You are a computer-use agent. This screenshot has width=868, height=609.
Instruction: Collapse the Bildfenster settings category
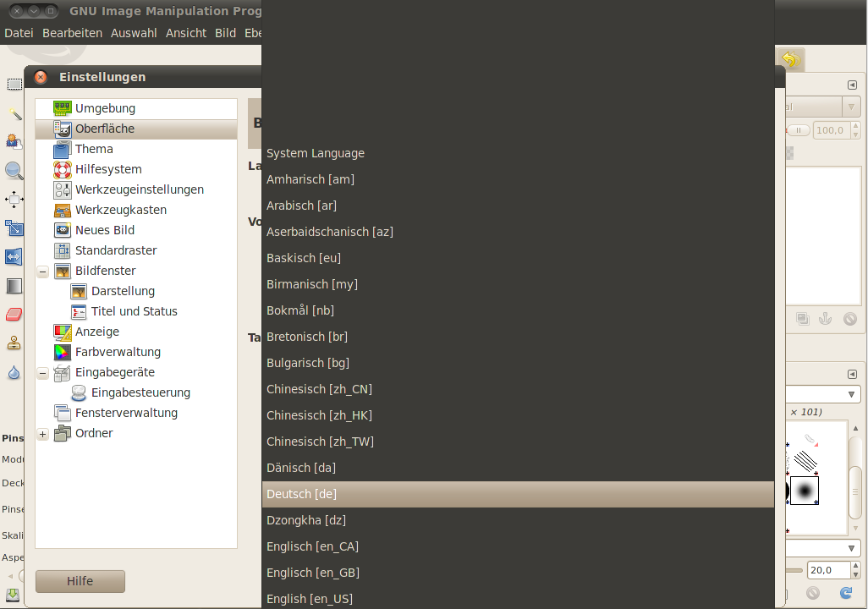42,271
